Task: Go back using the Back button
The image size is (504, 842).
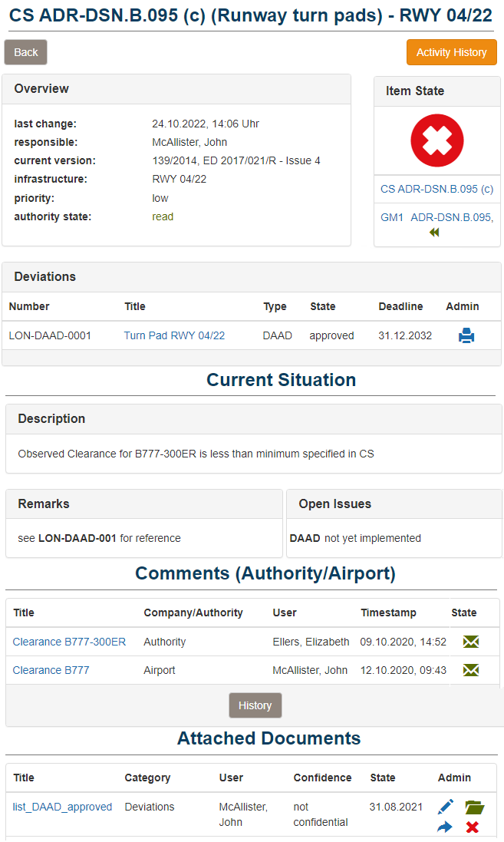Action: pyautogui.click(x=26, y=52)
